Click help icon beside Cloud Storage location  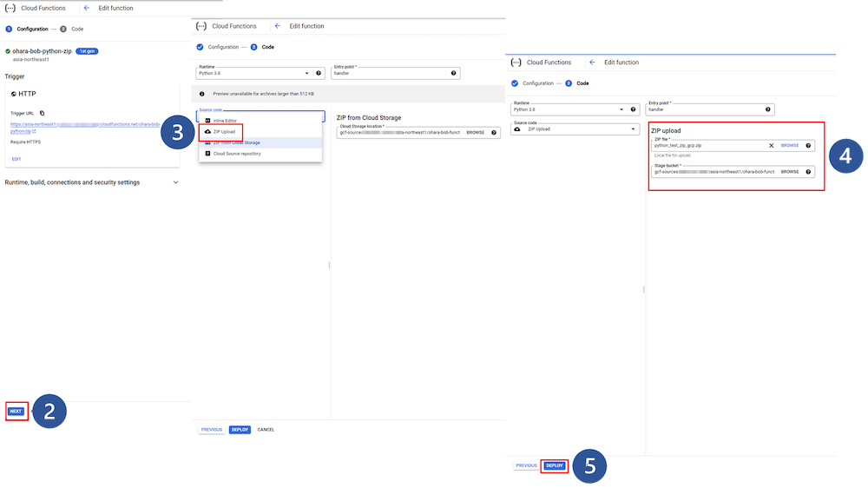point(494,132)
